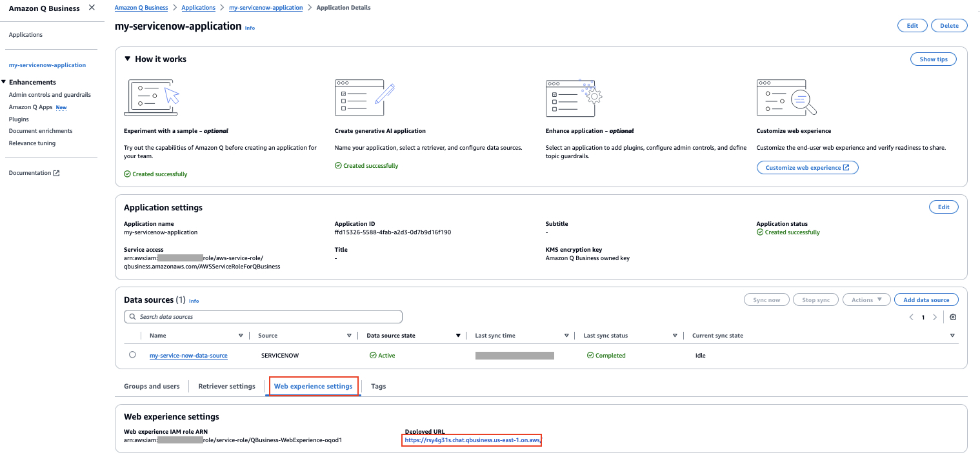The image size is (980, 457).
Task: Open the Tags tab
Action: point(378,386)
